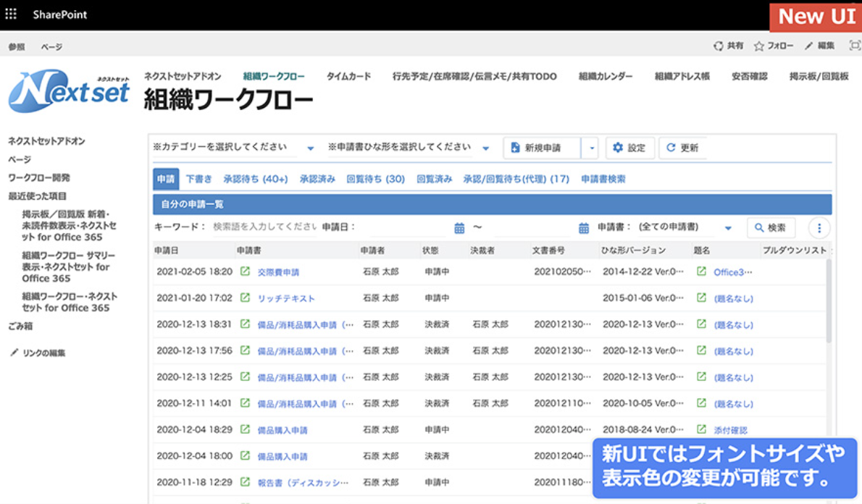Open the start date calendar picker
Viewport: 862px width, 504px height.
click(x=459, y=228)
